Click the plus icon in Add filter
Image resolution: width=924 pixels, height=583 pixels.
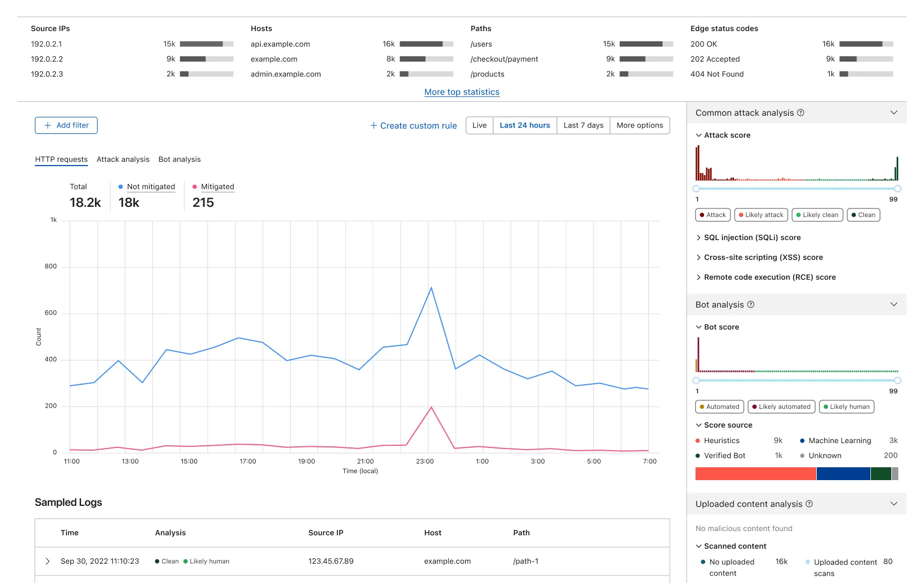point(48,125)
